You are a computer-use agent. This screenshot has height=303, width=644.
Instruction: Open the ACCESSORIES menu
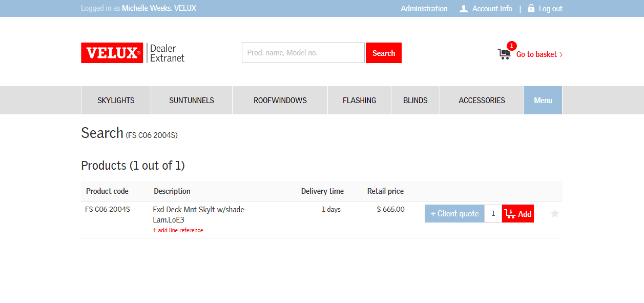pos(482,100)
